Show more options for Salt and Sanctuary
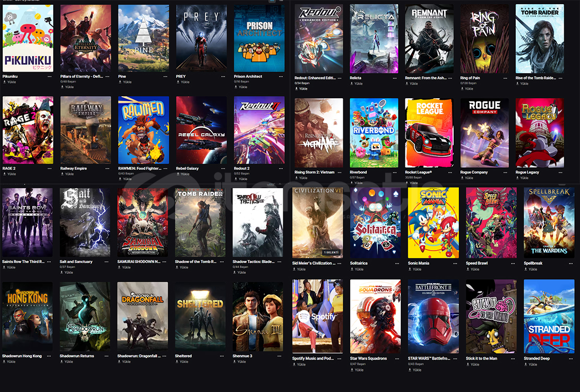This screenshot has width=580, height=392. [107, 262]
